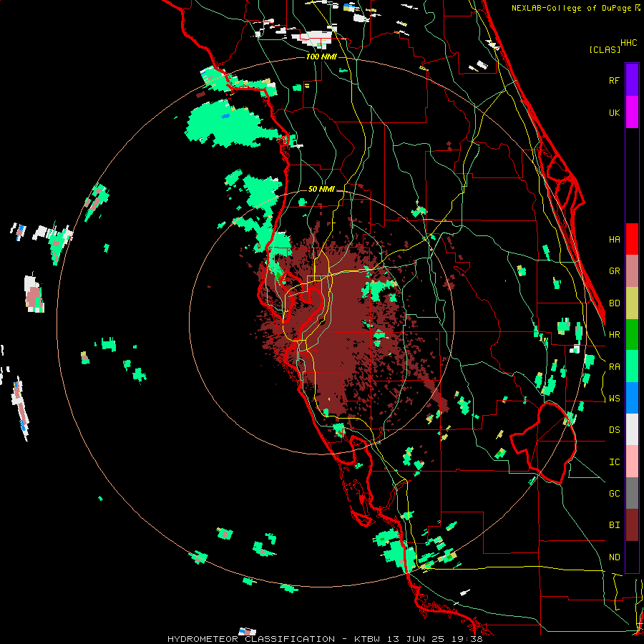Screen dimensions: 644x644
Task: Pick the dark green HR legend swatch
Action: coord(632,335)
